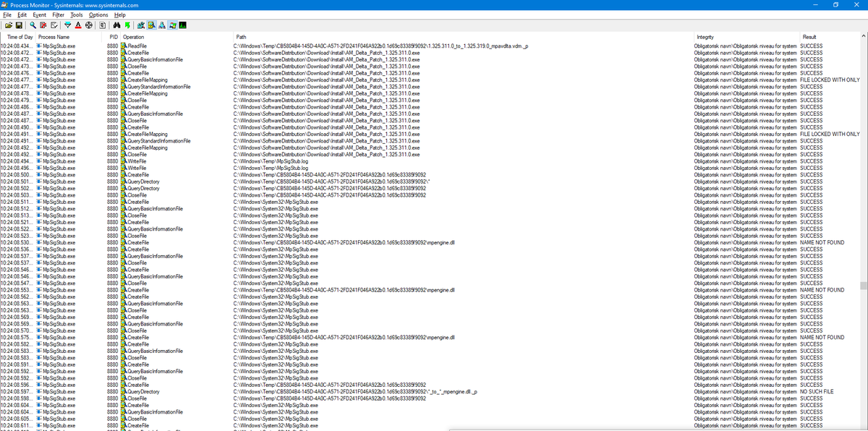Toggle the Capture magnifier icon
The image size is (868, 431).
tap(33, 25)
